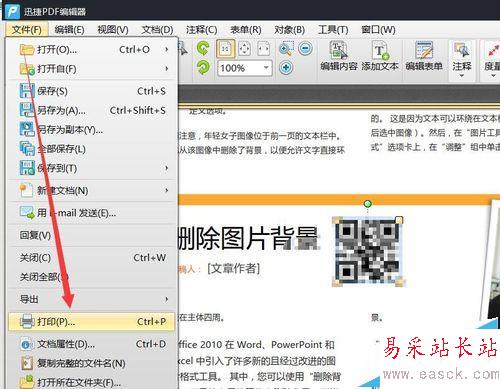The height and width of the screenshot is (389, 500).
Task: Click the envelope icon beside E-mail 发送
Action: 27,213
